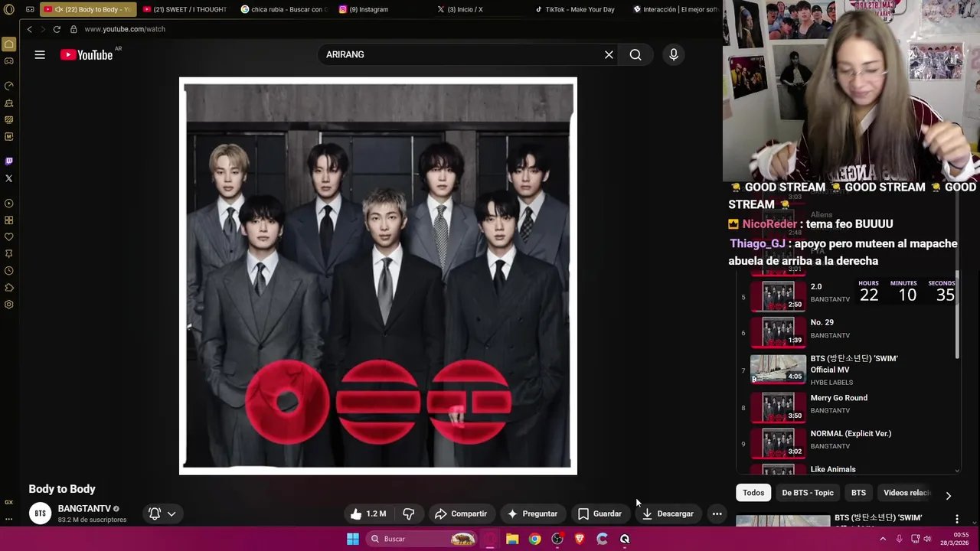Switch to the SWEET / I THOUGHT tab
The height and width of the screenshot is (551, 980).
click(186, 9)
